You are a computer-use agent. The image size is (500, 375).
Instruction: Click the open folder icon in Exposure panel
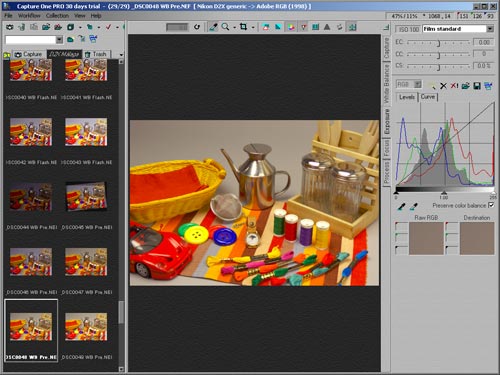(x=466, y=86)
